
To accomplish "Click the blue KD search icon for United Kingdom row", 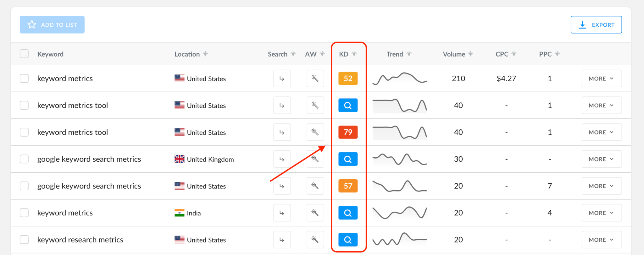I will (x=348, y=159).
